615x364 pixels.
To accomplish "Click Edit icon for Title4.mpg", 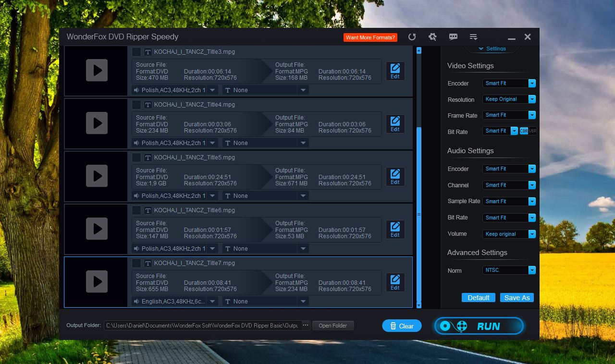I will [395, 124].
